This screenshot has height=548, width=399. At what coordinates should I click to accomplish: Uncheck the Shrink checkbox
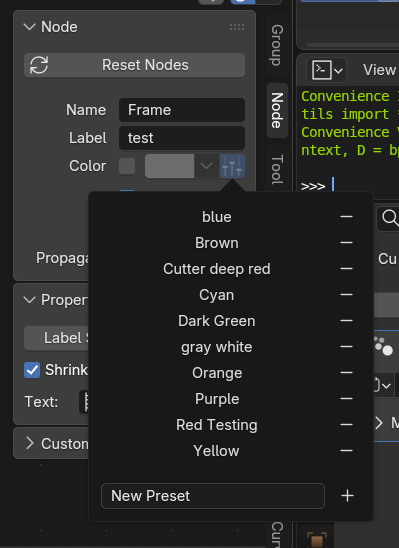[32, 370]
